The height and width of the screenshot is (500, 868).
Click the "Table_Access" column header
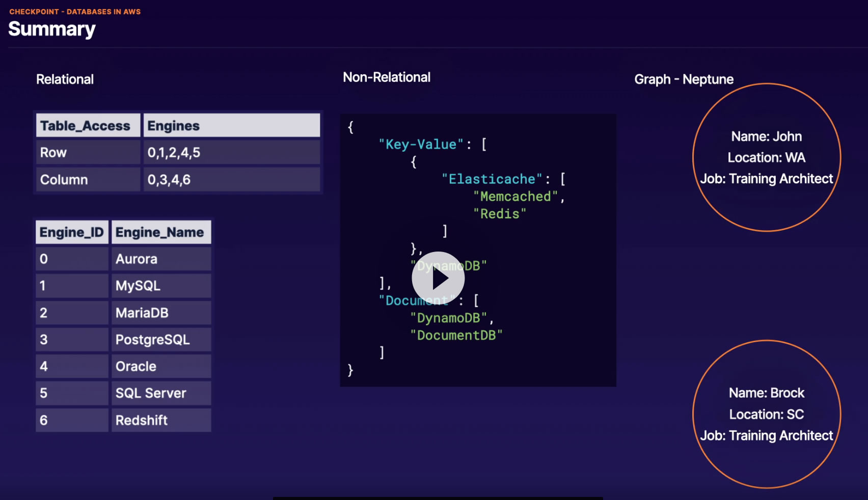click(x=88, y=125)
